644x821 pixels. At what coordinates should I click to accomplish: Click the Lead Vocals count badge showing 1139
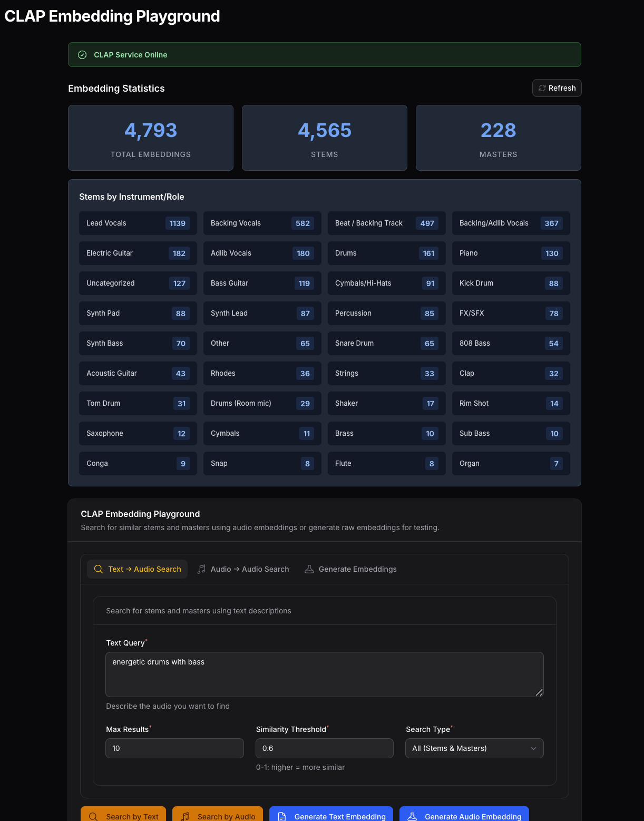pyautogui.click(x=177, y=223)
